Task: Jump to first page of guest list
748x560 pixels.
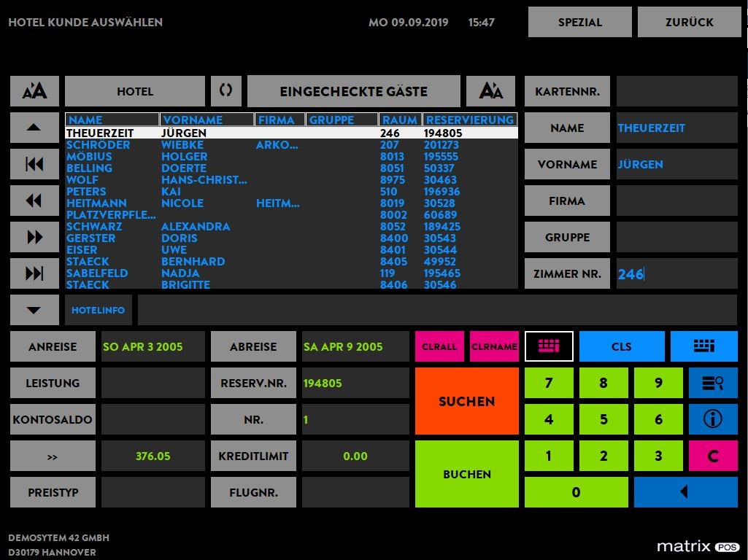Action: 34,164
